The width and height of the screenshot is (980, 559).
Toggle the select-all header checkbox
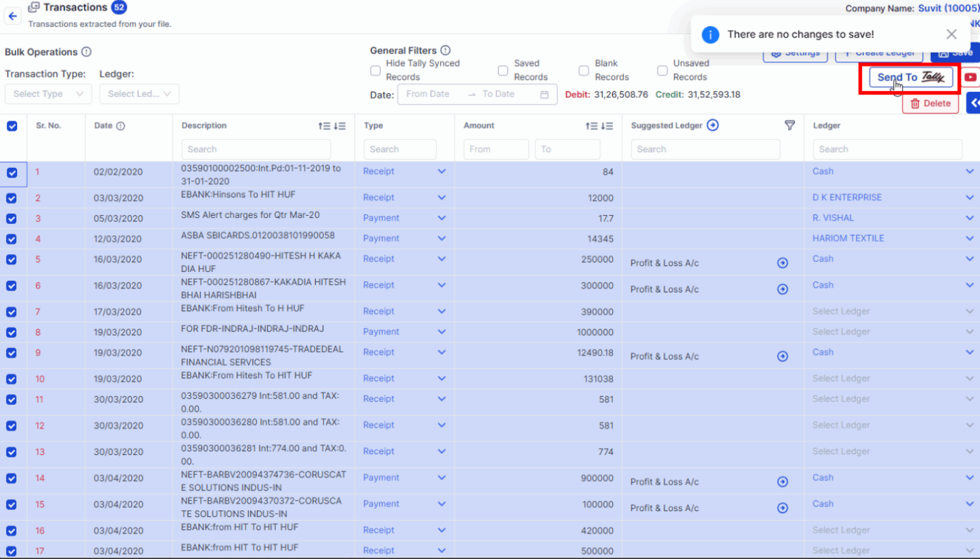coord(12,126)
